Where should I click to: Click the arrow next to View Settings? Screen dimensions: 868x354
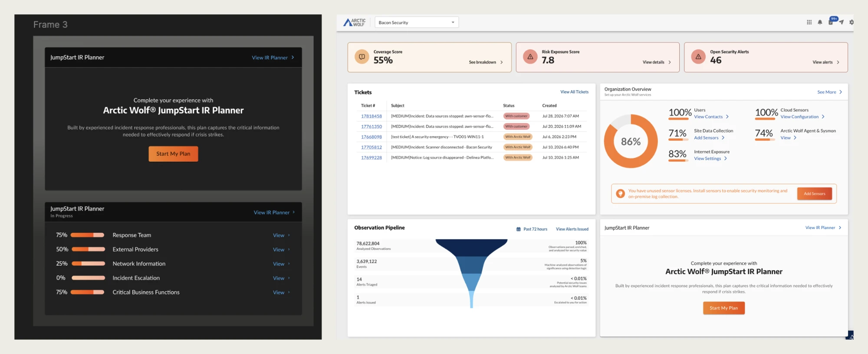point(726,159)
